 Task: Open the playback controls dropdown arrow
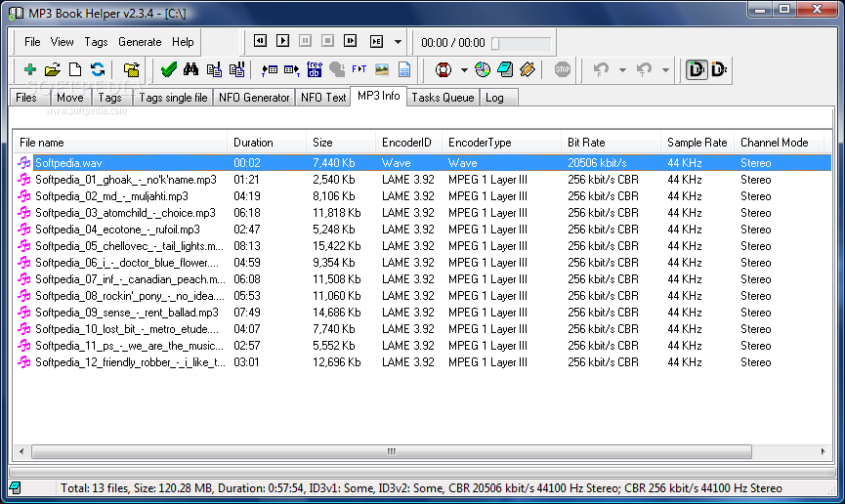point(398,41)
